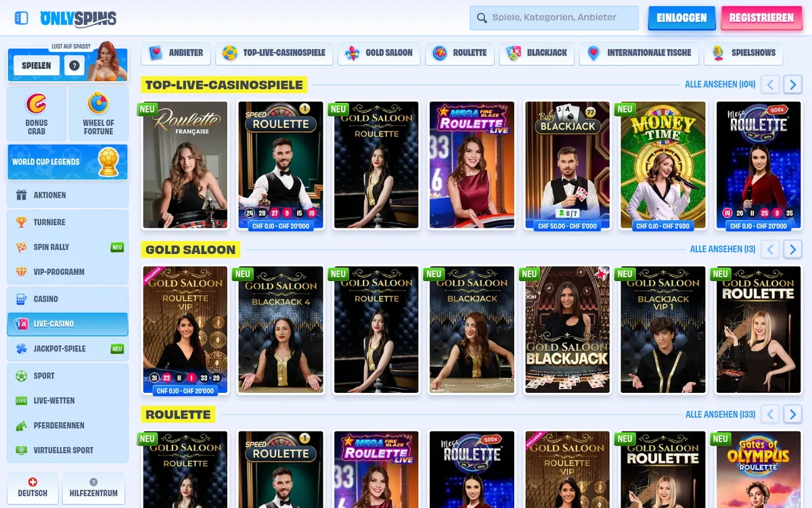Select Live-Casino in the sidebar
Viewport: 812px width, 508px height.
pyautogui.click(x=68, y=324)
